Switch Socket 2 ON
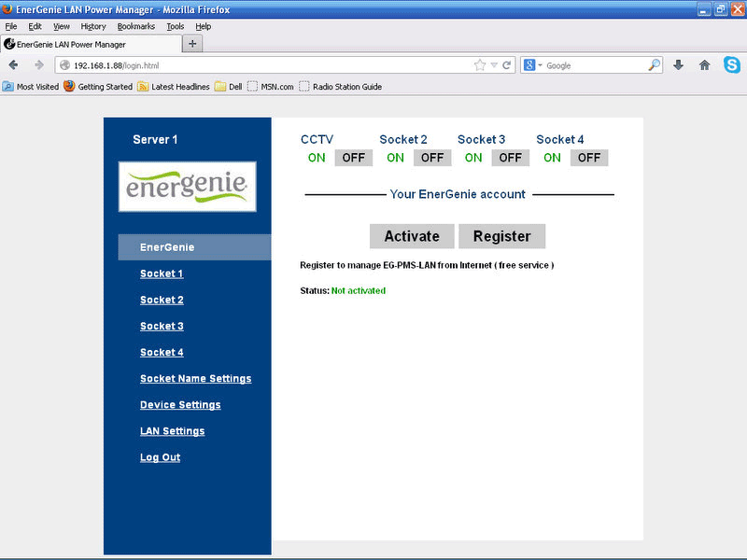The height and width of the screenshot is (560, 747). click(x=395, y=158)
